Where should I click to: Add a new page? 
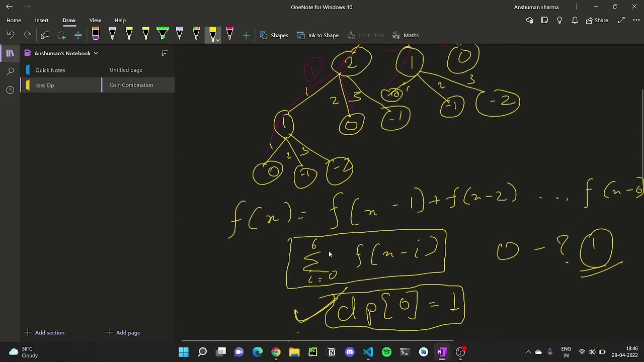[x=123, y=332]
